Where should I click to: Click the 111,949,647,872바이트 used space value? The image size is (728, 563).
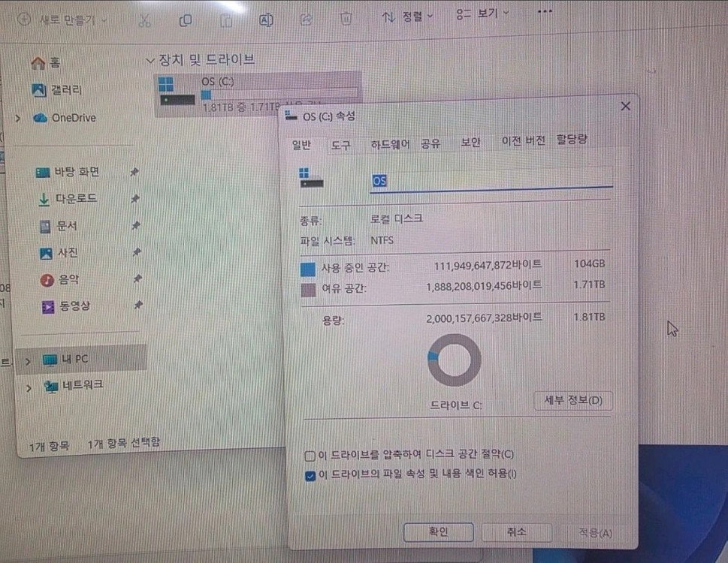pos(488,265)
